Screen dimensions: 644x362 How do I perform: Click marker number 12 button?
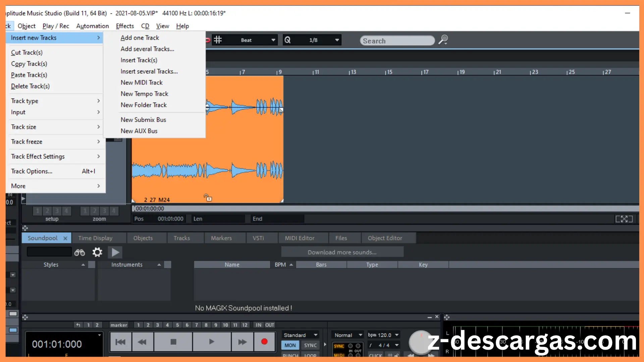245,325
